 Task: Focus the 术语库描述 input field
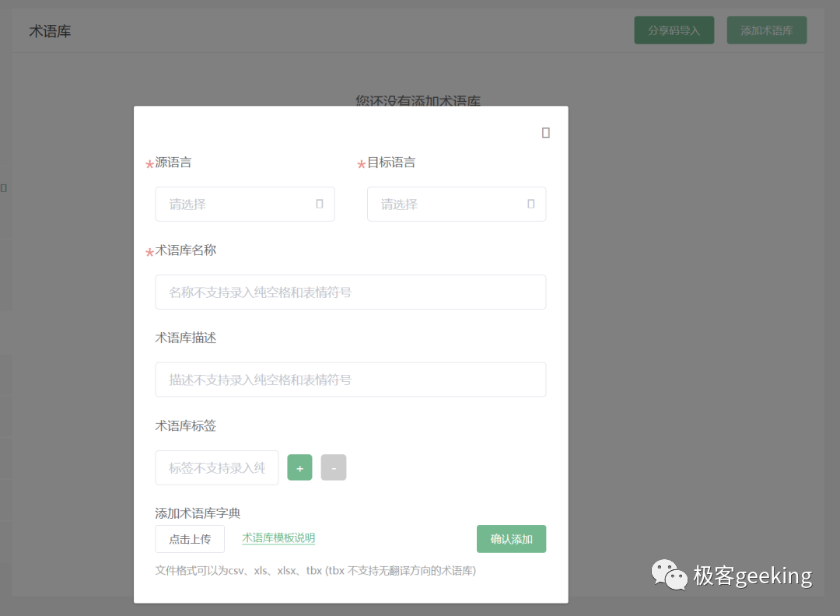point(350,380)
